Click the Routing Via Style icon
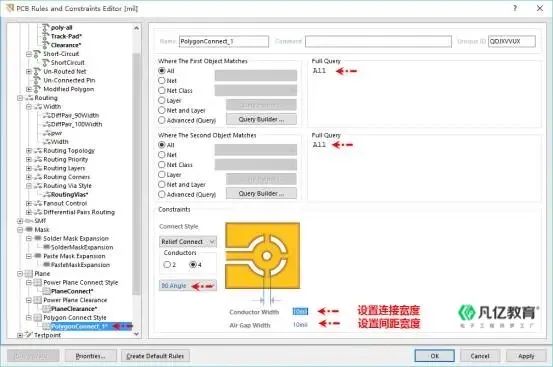This screenshot has height=367, width=553. point(38,186)
